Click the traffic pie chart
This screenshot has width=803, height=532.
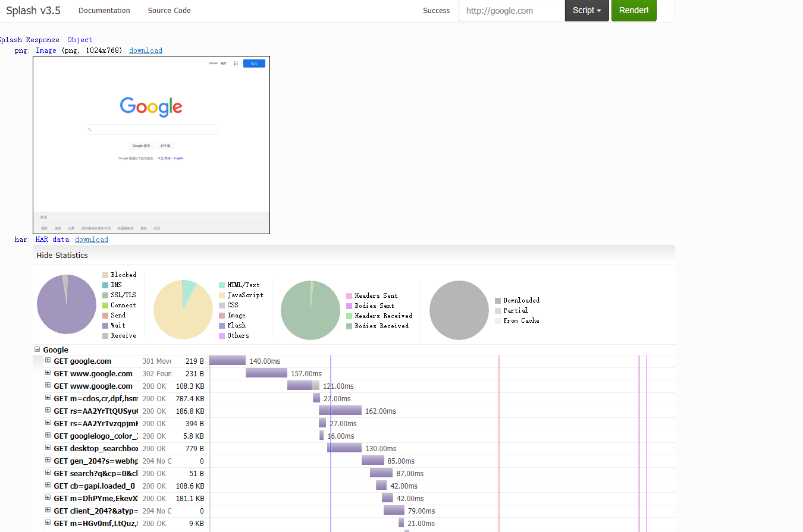pos(310,310)
